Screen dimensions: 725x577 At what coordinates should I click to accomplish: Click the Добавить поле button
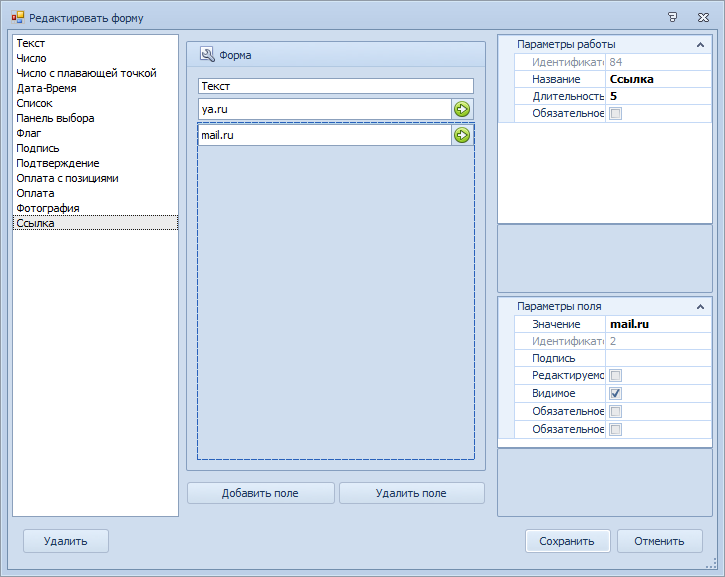(261, 493)
